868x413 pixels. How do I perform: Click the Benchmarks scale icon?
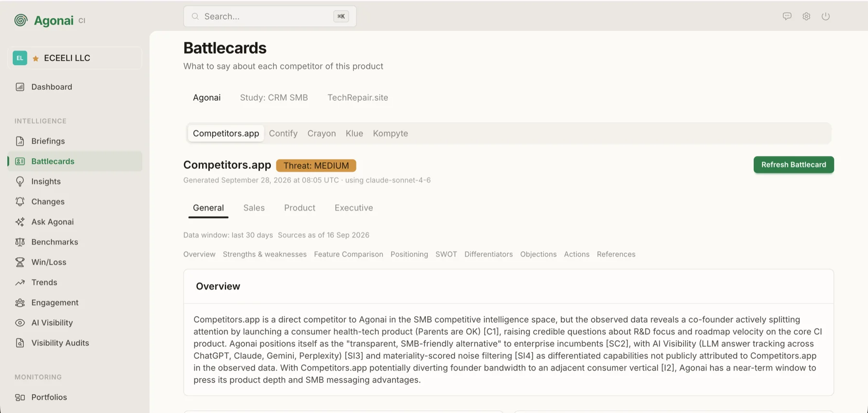20,242
